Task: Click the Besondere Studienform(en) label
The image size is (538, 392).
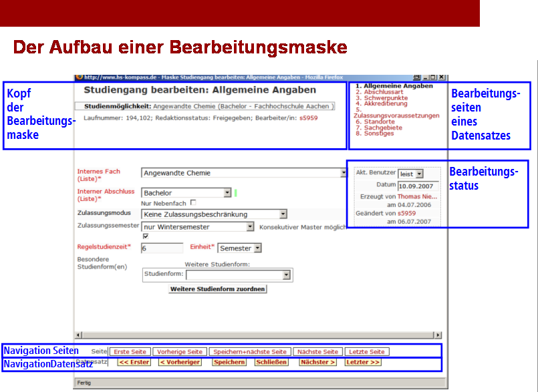Action: pyautogui.click(x=102, y=263)
